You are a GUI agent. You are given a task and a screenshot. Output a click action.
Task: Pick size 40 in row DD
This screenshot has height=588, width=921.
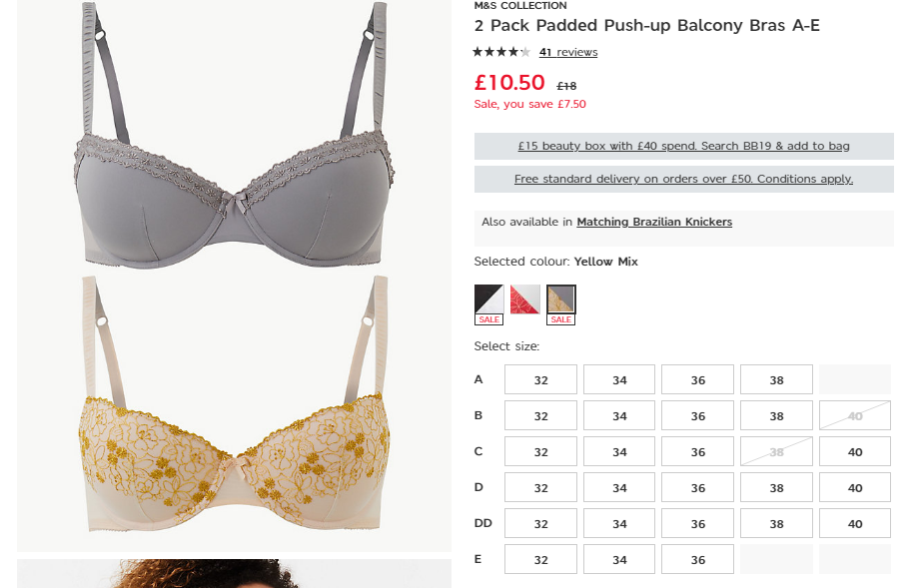click(855, 523)
